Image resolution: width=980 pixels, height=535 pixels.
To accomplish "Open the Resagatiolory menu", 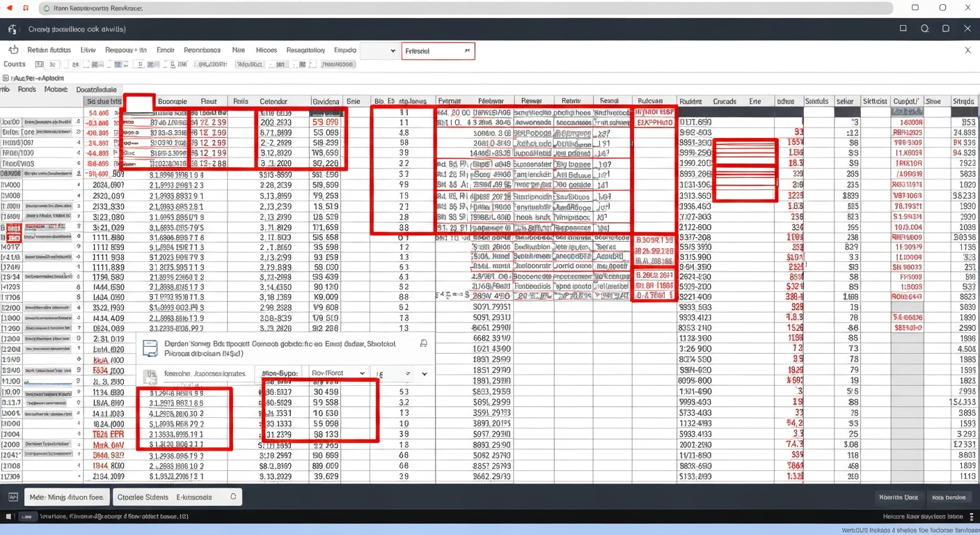I will pyautogui.click(x=306, y=50).
